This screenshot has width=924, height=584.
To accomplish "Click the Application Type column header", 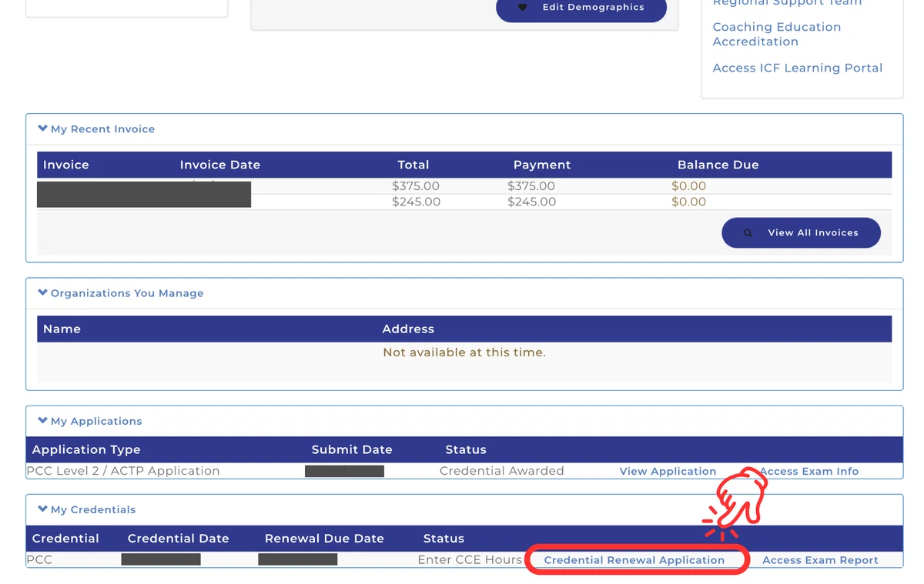I will tap(86, 449).
